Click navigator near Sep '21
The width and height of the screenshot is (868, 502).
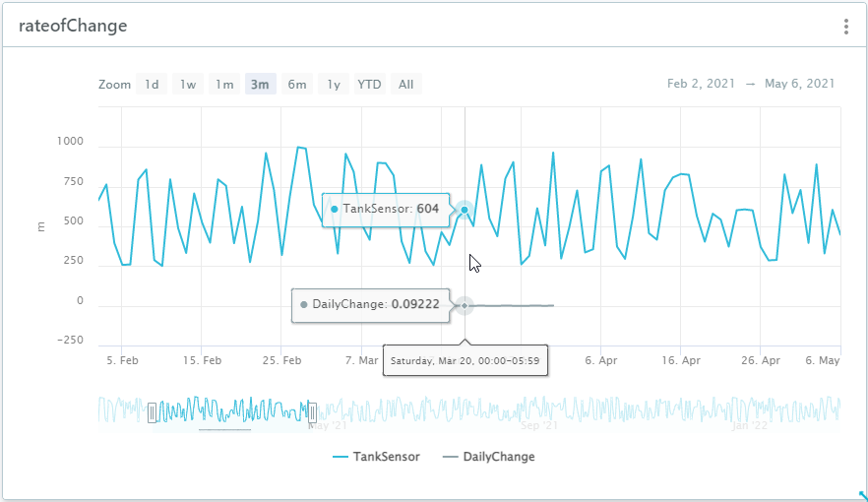pos(539,425)
